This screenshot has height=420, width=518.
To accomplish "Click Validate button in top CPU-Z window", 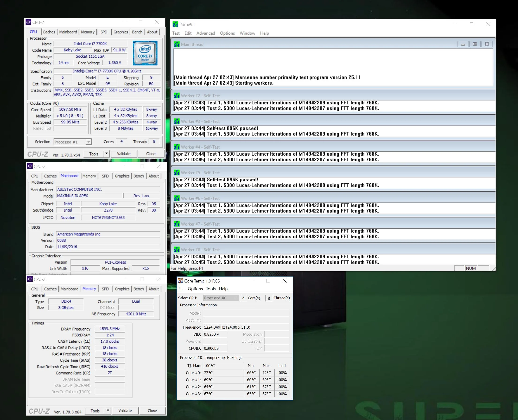I will click(x=124, y=153).
